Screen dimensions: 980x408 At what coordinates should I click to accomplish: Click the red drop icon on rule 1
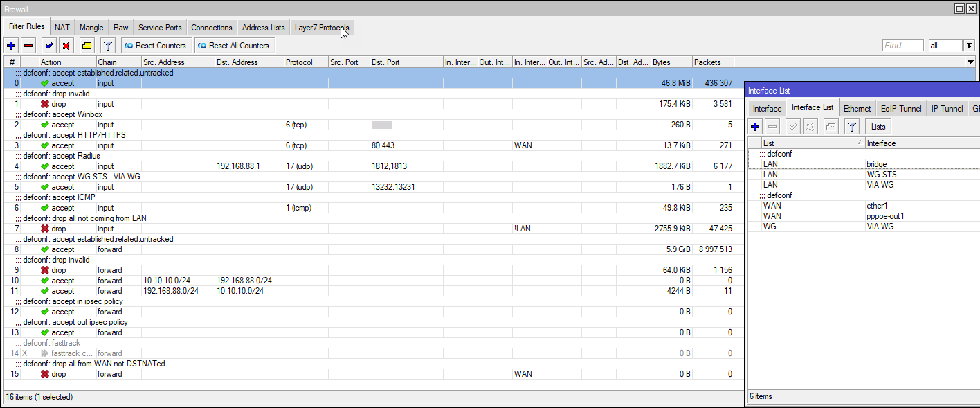pyautogui.click(x=45, y=104)
